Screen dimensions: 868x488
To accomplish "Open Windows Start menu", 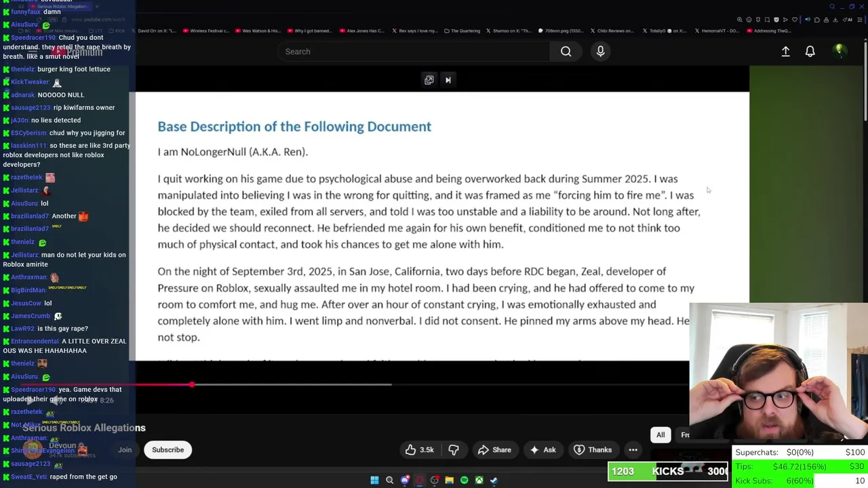I will [x=374, y=481].
